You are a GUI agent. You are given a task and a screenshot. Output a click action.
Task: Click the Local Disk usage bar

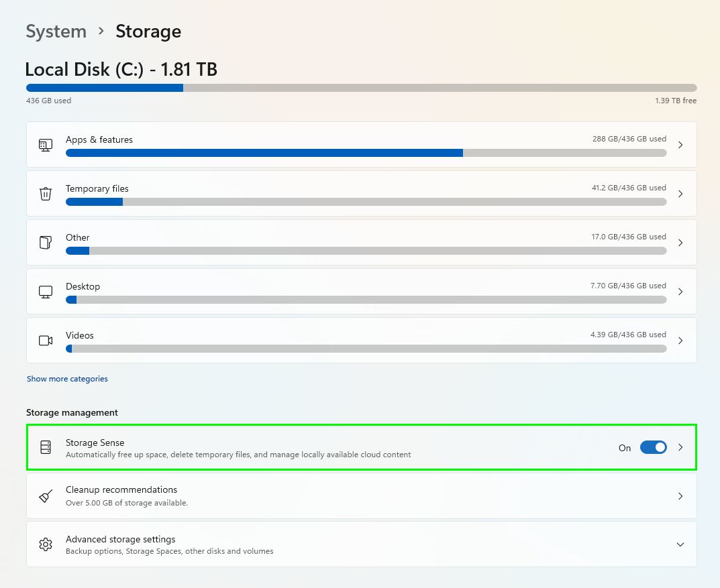click(361, 87)
